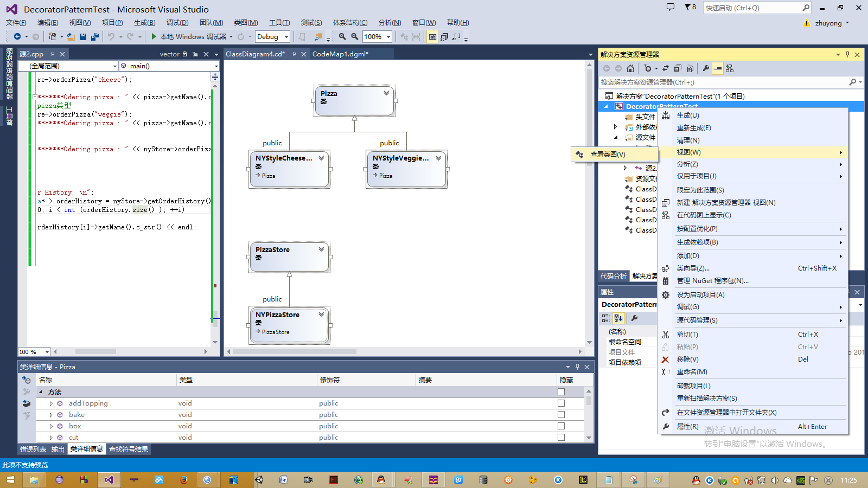This screenshot has width=868, height=488.
Task: Choose 查看类图(V) from the submenu
Action: click(615, 155)
